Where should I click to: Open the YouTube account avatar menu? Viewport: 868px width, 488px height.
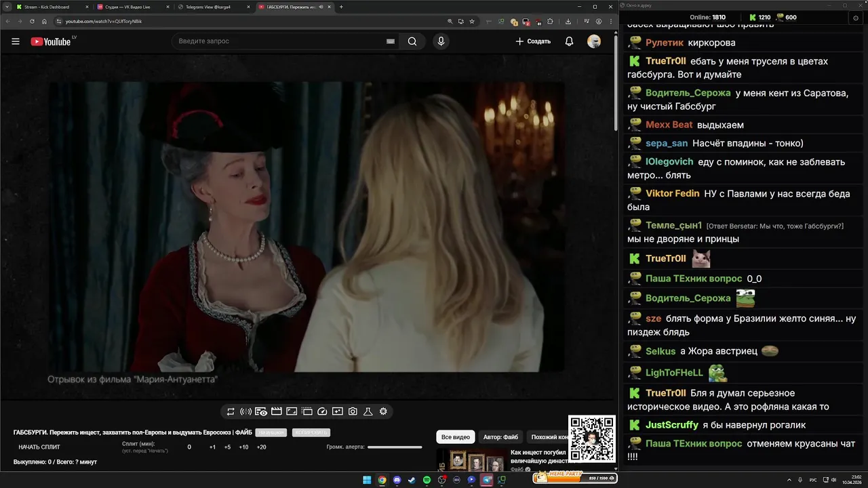point(594,41)
